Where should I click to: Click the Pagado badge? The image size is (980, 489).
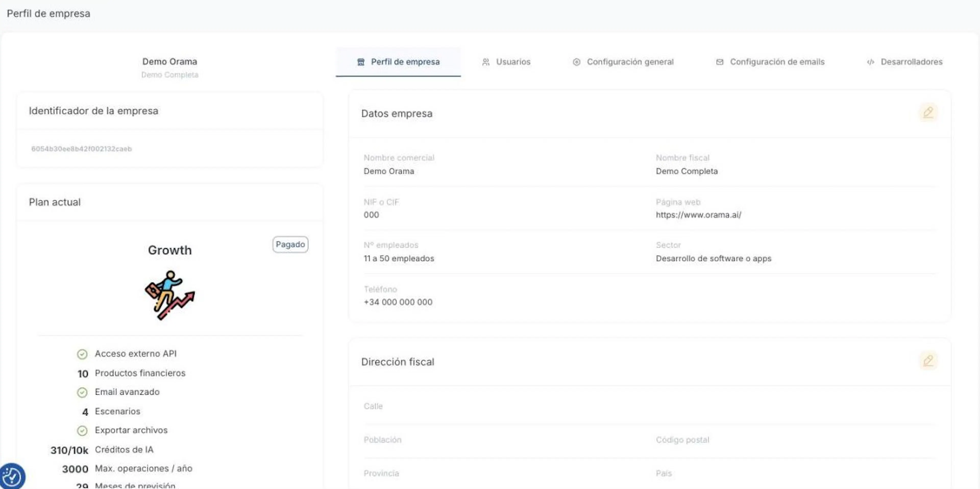pyautogui.click(x=290, y=244)
